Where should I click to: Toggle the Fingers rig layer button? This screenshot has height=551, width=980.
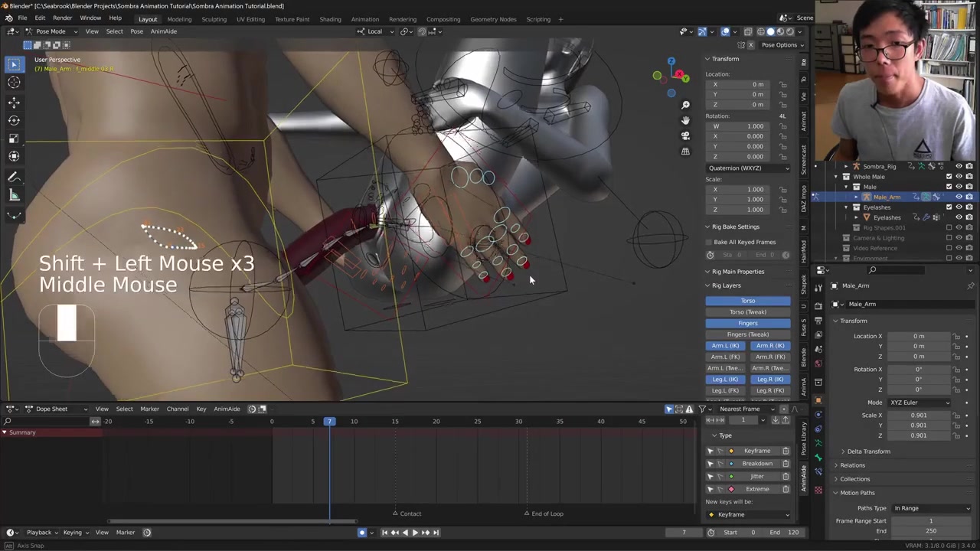pos(748,323)
